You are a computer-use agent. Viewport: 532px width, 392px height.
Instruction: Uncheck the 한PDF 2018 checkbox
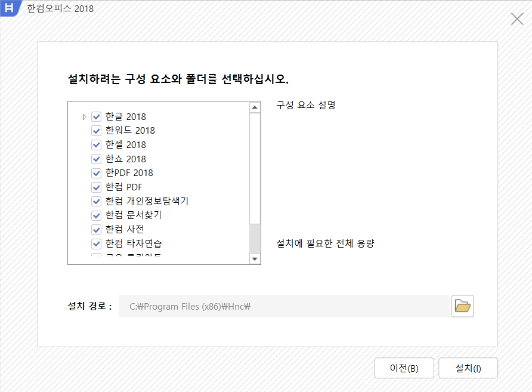tap(97, 173)
